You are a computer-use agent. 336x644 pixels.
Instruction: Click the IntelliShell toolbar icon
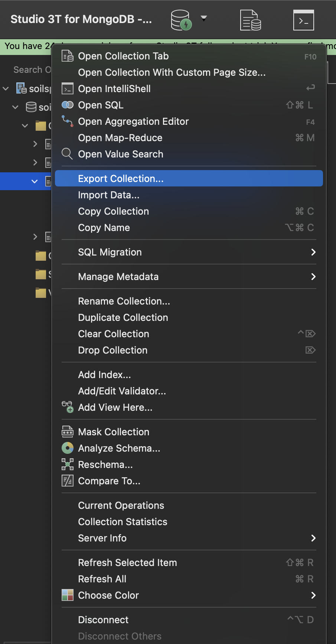[303, 20]
